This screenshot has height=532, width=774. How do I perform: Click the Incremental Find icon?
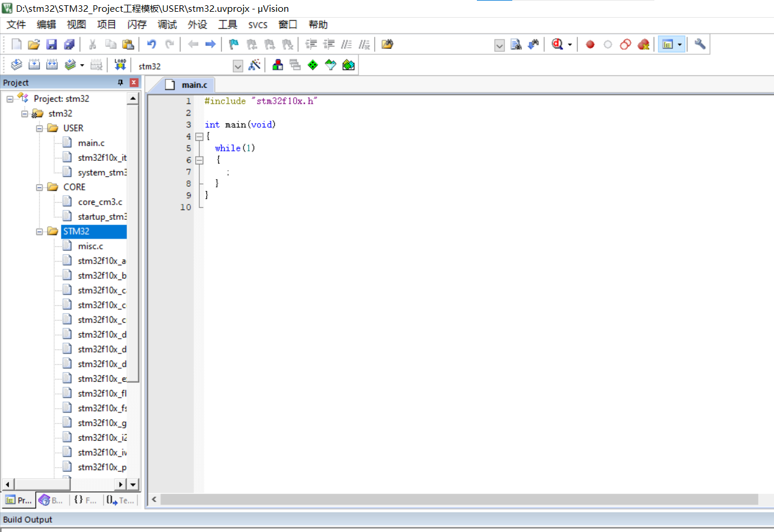coord(533,44)
